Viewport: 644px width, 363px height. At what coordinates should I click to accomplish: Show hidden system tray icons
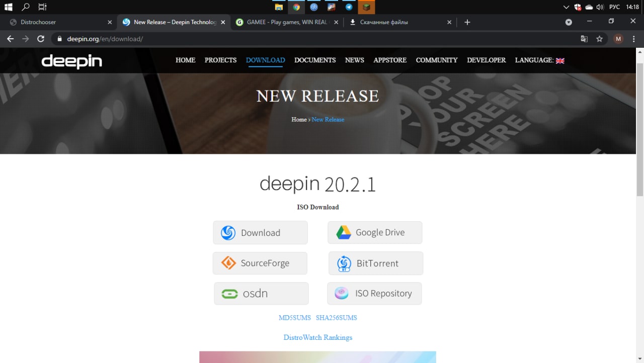(567, 7)
